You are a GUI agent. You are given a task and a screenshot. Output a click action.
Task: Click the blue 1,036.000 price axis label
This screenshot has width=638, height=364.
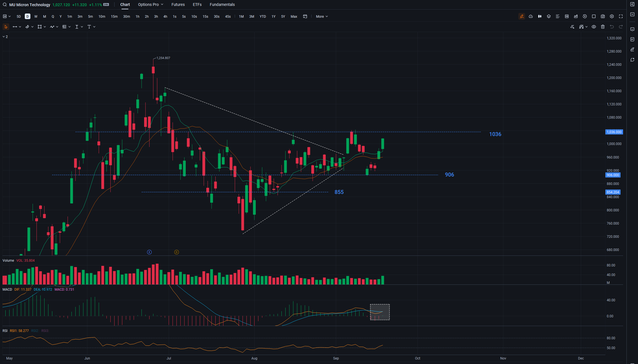tap(614, 132)
